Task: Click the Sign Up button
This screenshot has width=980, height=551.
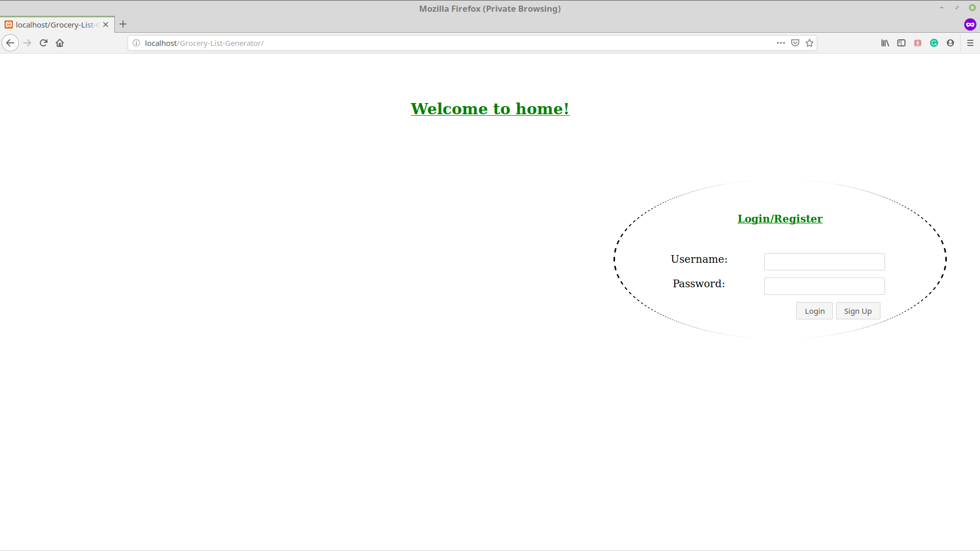Action: (857, 311)
